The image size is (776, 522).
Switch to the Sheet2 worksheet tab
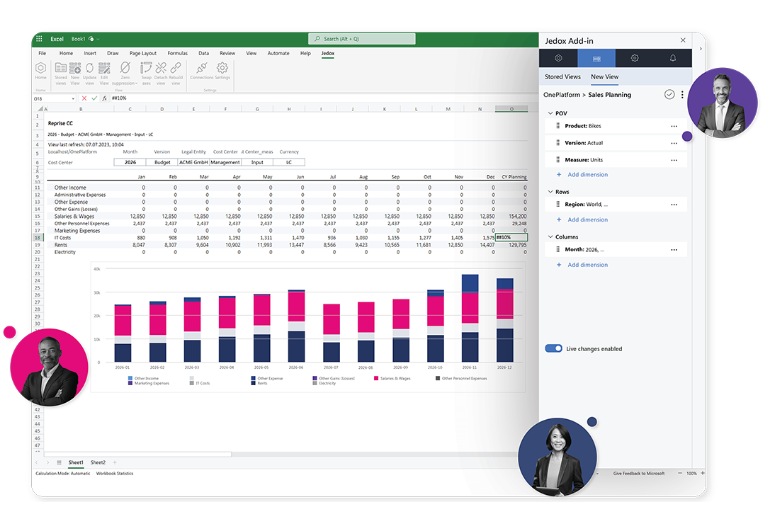pyautogui.click(x=98, y=463)
